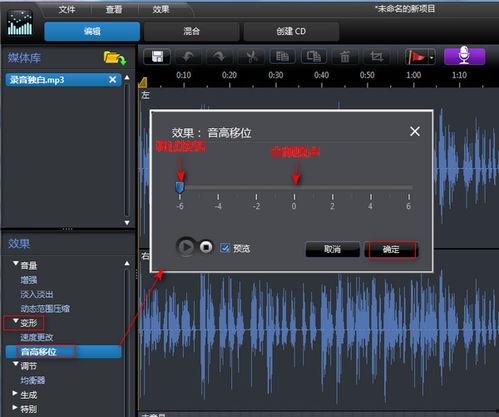Collapse the 音量 effects group

[15, 264]
